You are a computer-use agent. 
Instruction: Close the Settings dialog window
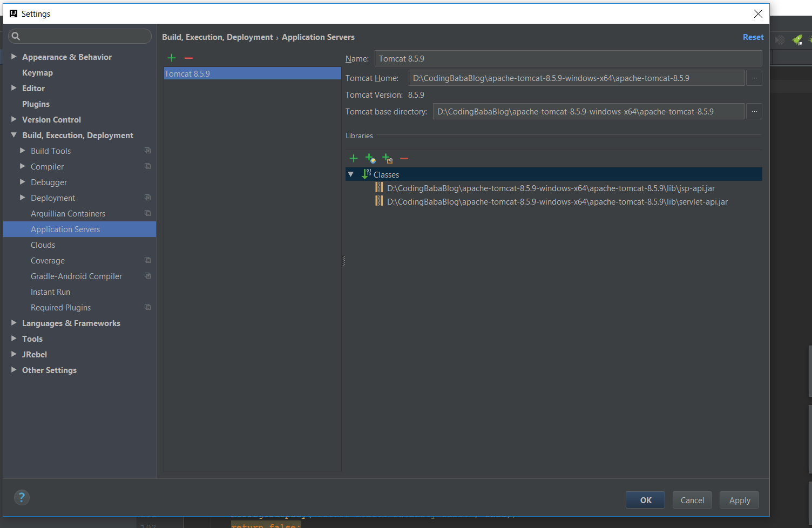[x=758, y=13]
